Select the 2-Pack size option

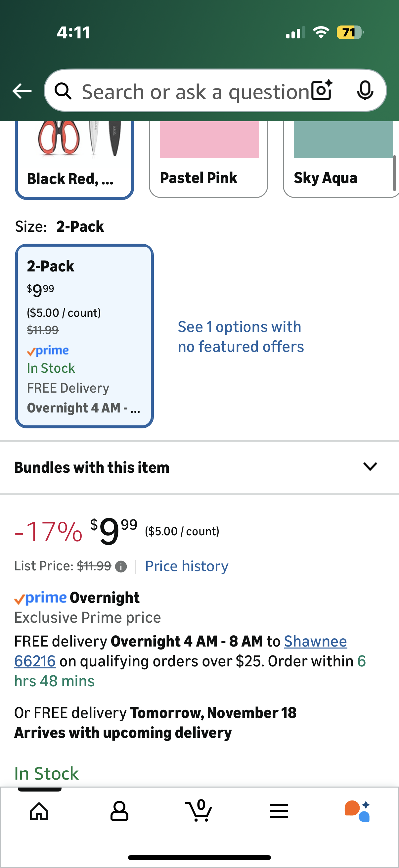(x=84, y=336)
